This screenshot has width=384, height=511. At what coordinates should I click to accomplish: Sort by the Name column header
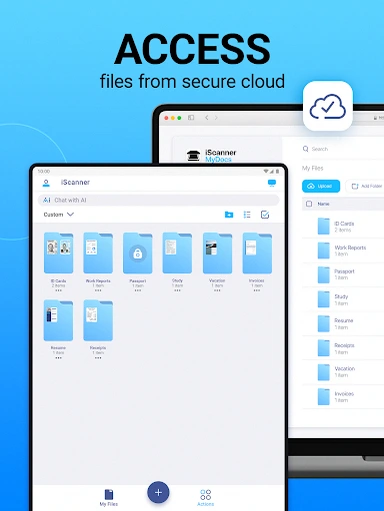323,204
